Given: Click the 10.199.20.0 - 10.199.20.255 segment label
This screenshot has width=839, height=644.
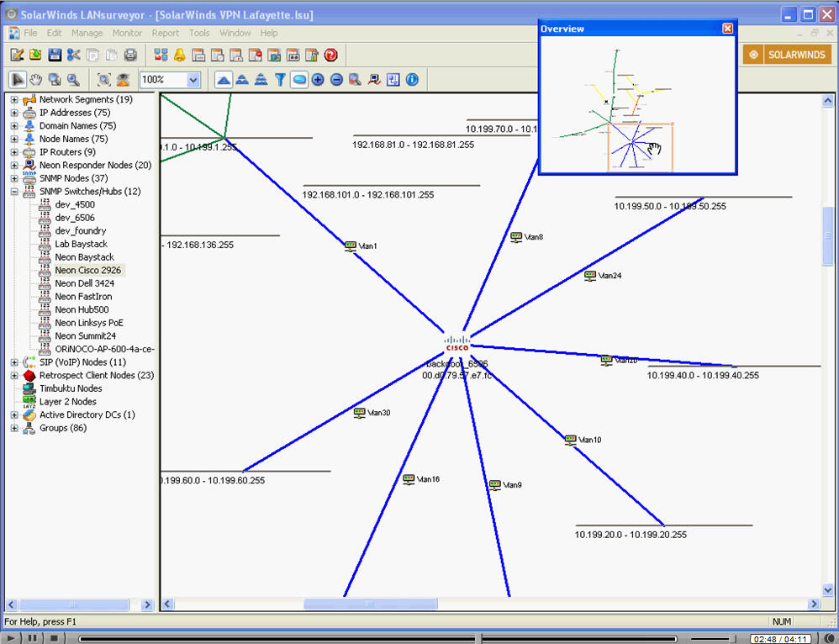Looking at the screenshot, I should [631, 535].
